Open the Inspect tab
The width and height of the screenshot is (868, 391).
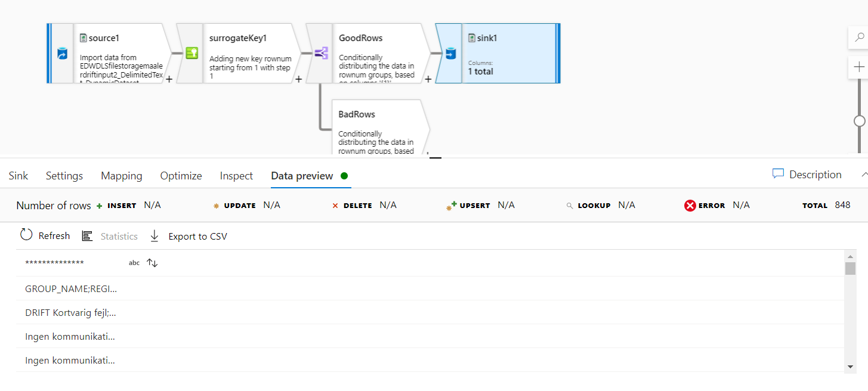[x=236, y=175]
